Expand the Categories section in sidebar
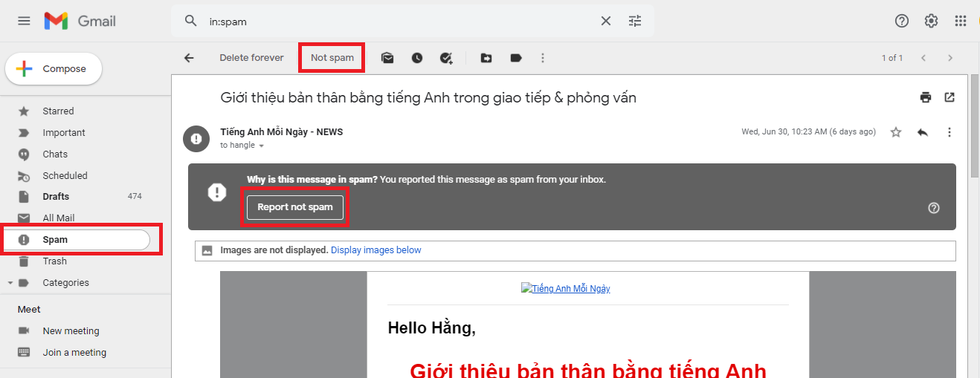980x378 pixels. coord(10,283)
